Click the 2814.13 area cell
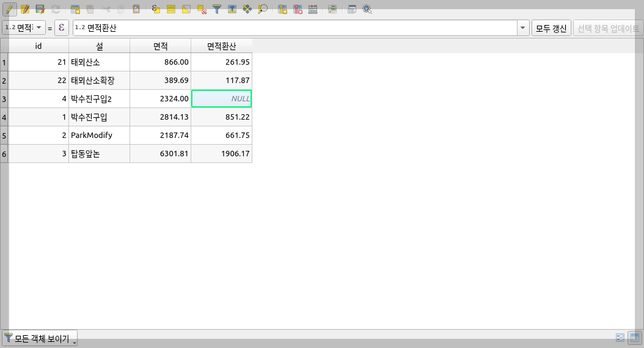The image size is (644, 348). [x=161, y=117]
